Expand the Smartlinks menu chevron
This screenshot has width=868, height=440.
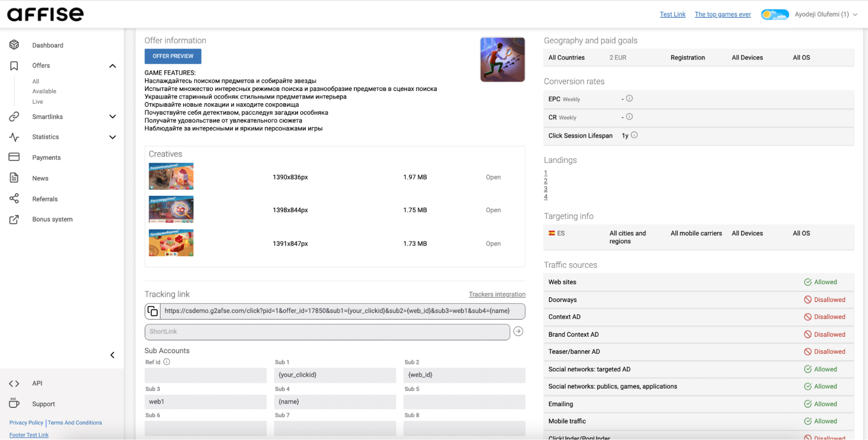click(112, 117)
